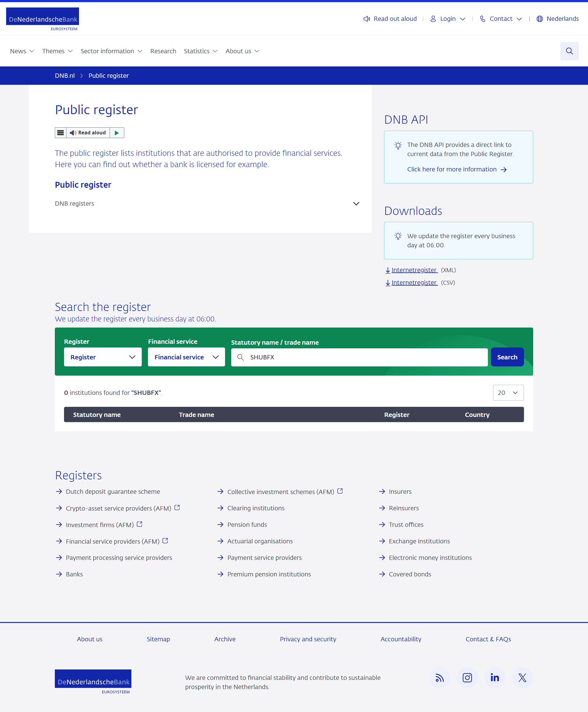This screenshot has height=712, width=588.
Task: Change results per page from 20
Action: (508, 393)
